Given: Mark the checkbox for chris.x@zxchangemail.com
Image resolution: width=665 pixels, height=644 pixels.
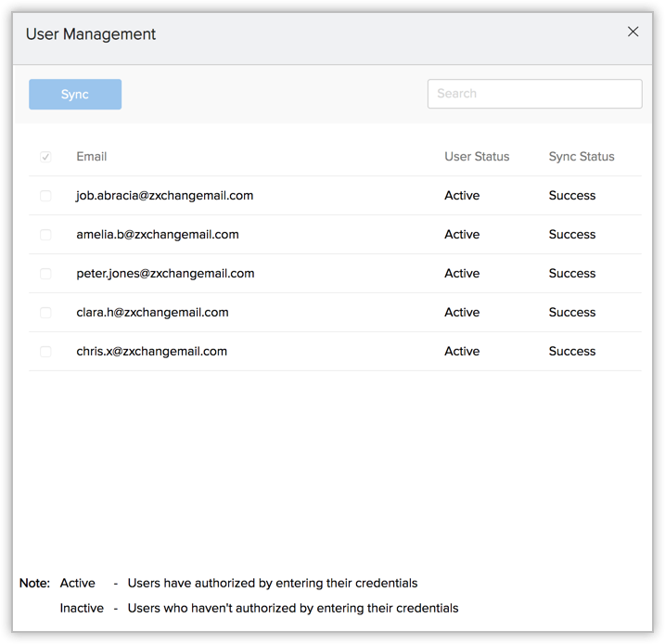Looking at the screenshot, I should [x=45, y=352].
